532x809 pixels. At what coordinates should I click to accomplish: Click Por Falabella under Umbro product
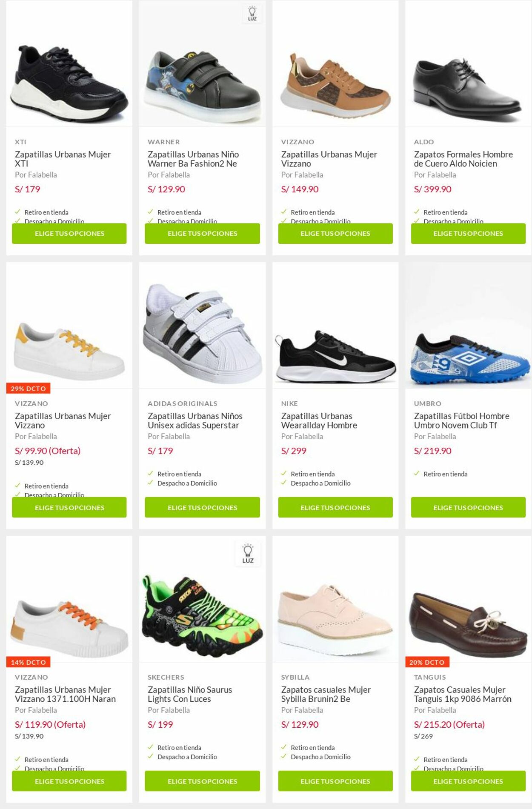pos(435,436)
